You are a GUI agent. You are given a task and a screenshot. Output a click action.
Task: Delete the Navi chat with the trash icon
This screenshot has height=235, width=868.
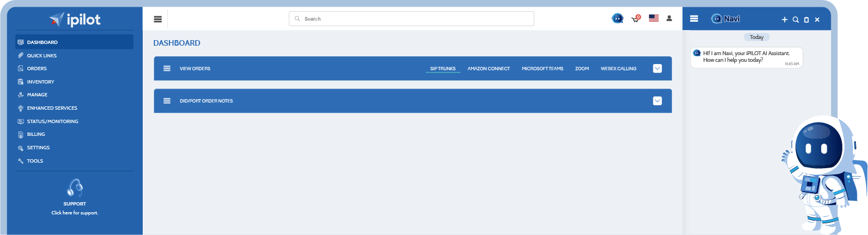click(x=806, y=19)
